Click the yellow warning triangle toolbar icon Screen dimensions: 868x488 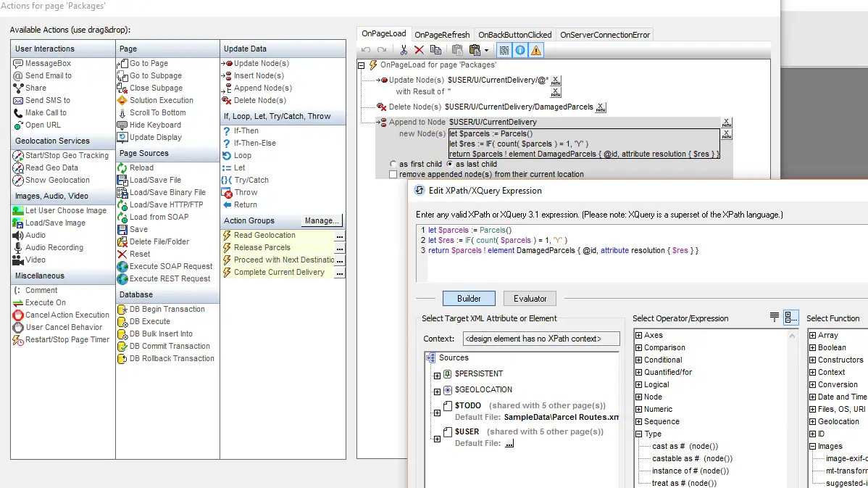pyautogui.click(x=536, y=51)
